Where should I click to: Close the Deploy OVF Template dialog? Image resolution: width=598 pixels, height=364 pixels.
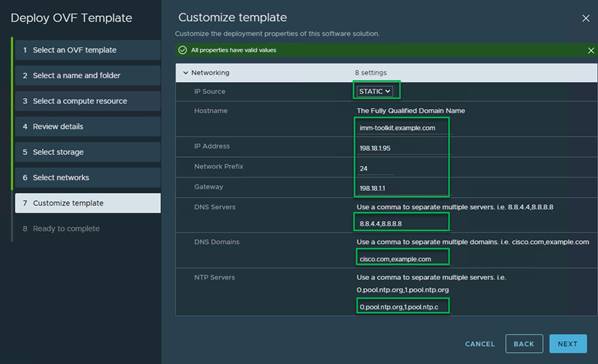click(x=586, y=18)
